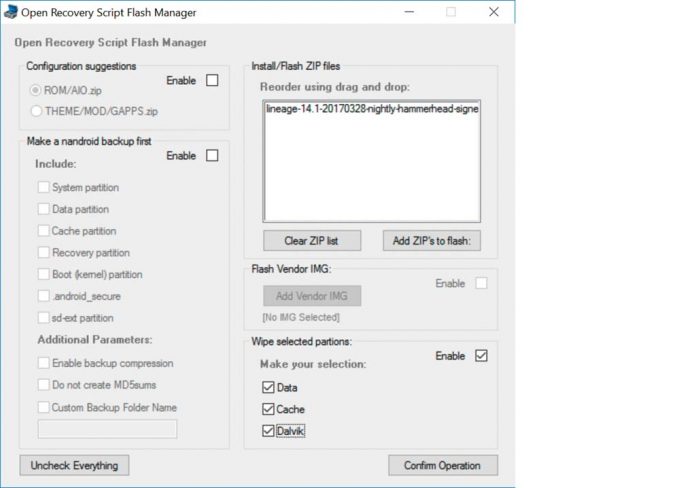Check the System partition box
Image resolution: width=696 pixels, height=488 pixels.
pyautogui.click(x=44, y=187)
